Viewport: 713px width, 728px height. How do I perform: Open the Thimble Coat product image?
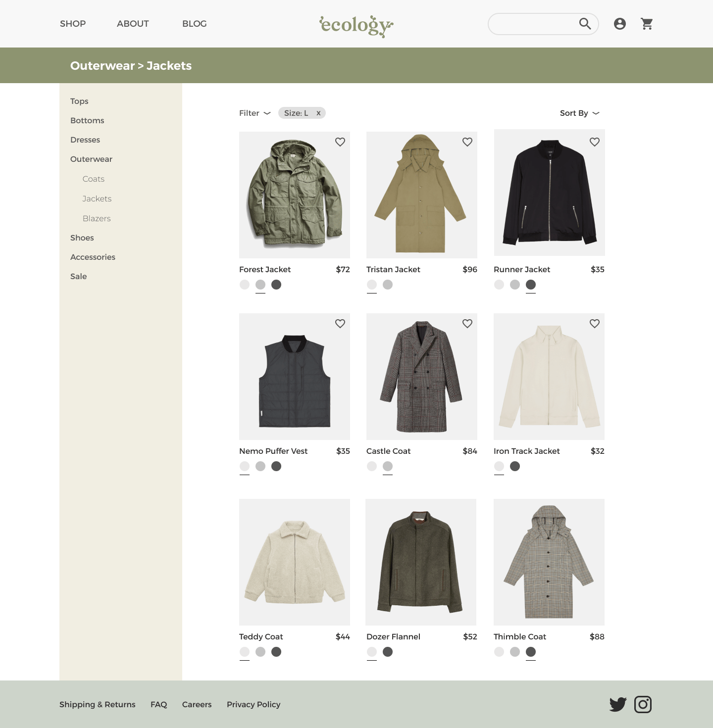(x=549, y=562)
